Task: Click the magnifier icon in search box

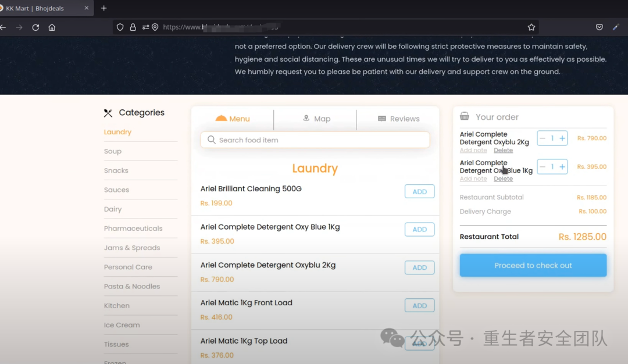Action: 212,140
